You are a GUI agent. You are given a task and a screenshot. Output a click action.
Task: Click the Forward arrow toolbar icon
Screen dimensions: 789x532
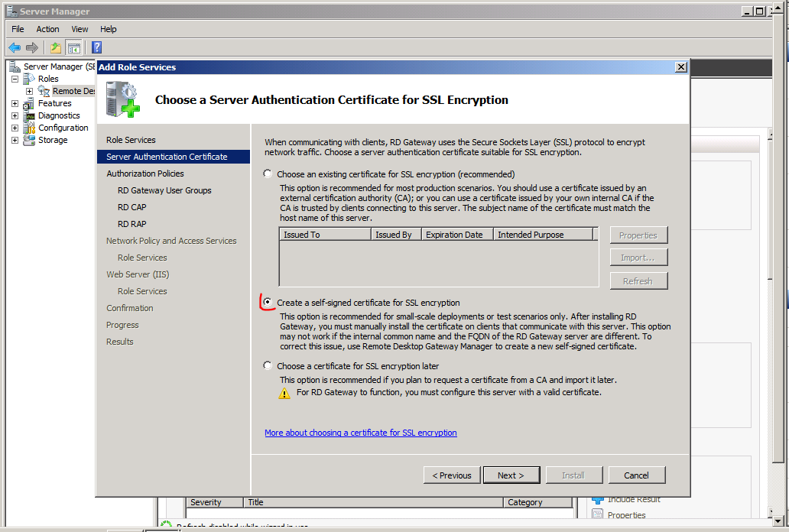[31, 48]
